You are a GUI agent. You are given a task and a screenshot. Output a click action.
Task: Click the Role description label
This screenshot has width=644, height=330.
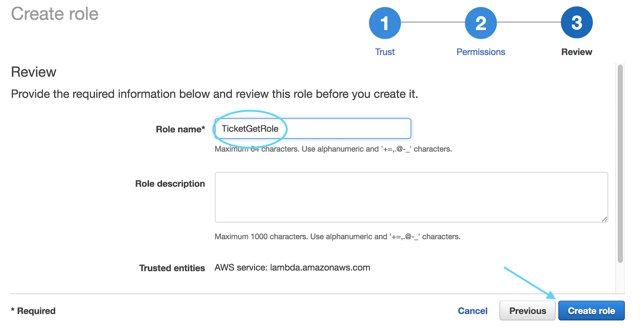point(170,184)
